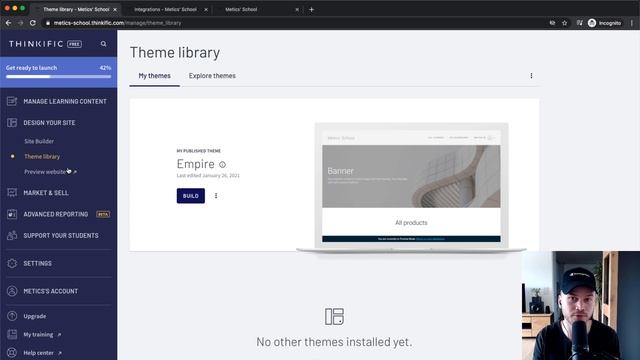The height and width of the screenshot is (360, 640).
Task: Click the Settings gear icon
Action: (x=12, y=263)
